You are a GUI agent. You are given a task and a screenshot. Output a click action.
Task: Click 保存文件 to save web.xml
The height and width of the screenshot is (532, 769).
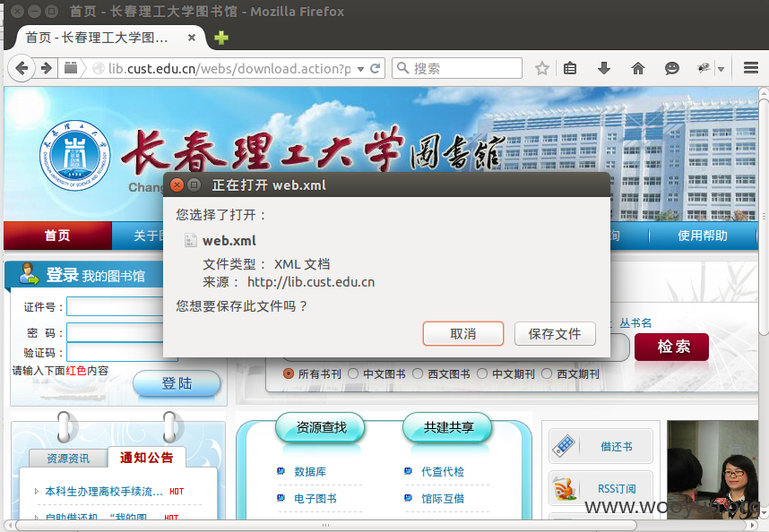pyautogui.click(x=555, y=333)
